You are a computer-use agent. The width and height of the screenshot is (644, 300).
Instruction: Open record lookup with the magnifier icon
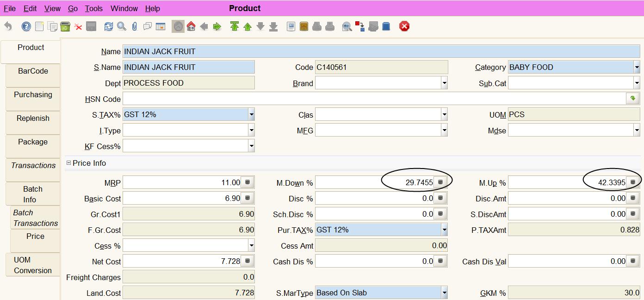click(122, 26)
